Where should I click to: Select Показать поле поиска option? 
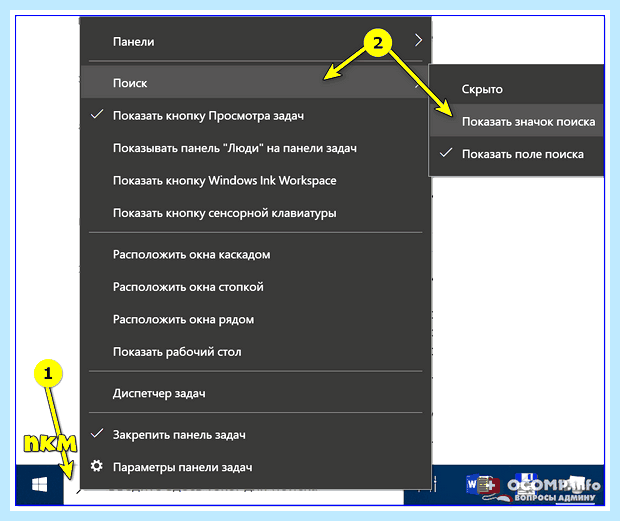click(517, 154)
